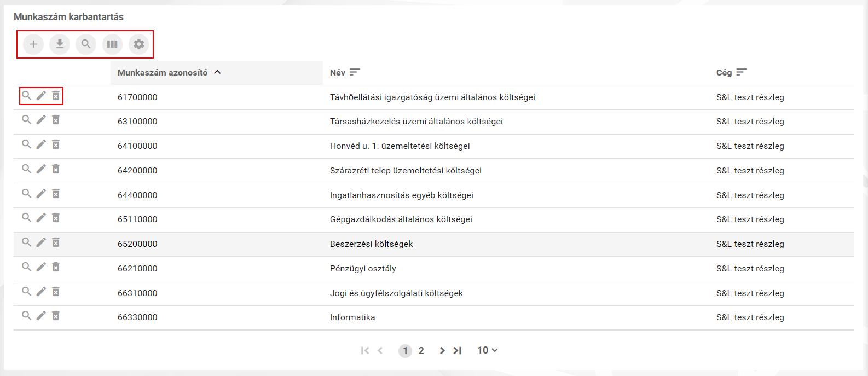Viewport: 868px width, 376px height.
Task: Delete the 64100000 Honvéd u. row
Action: (x=56, y=144)
